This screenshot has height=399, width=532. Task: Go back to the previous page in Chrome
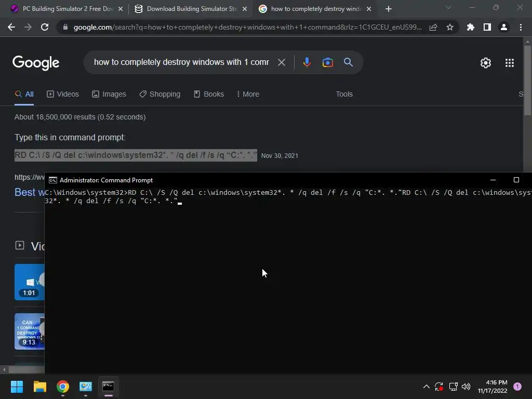11,27
